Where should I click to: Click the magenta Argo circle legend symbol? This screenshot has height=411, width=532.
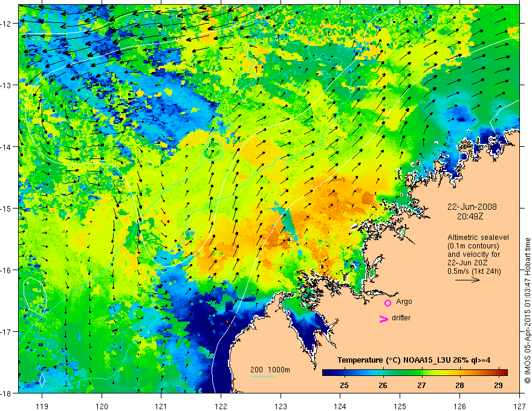(x=388, y=303)
